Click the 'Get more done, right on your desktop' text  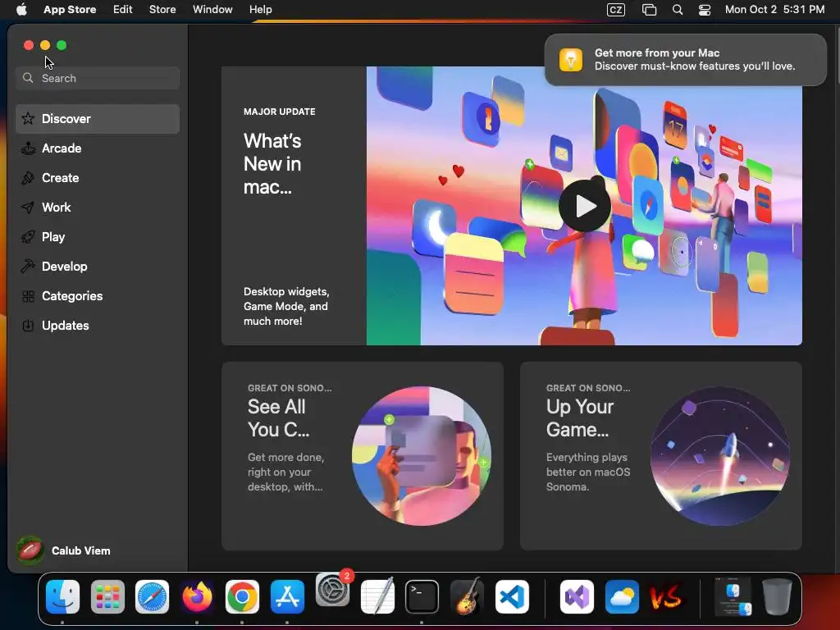(285, 472)
